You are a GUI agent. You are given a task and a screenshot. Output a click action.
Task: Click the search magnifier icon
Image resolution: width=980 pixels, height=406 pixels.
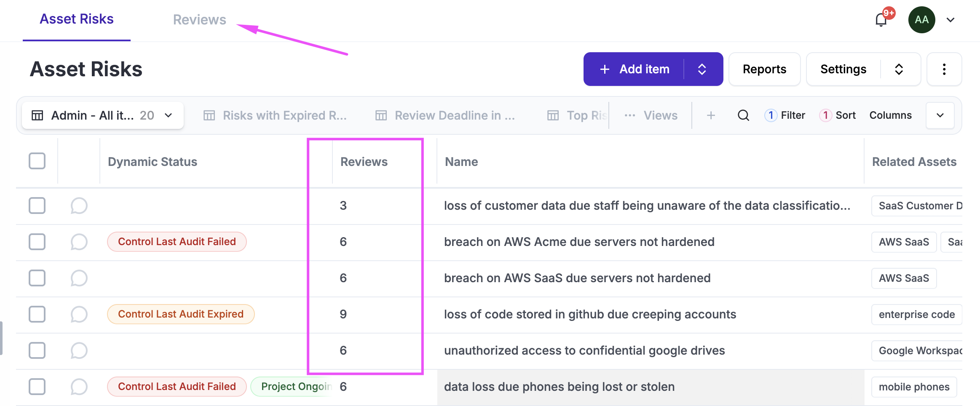[x=743, y=115]
